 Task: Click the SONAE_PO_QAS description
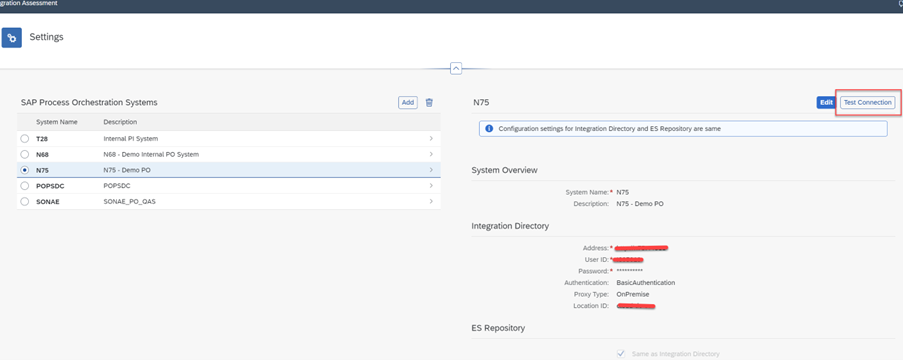tap(131, 202)
